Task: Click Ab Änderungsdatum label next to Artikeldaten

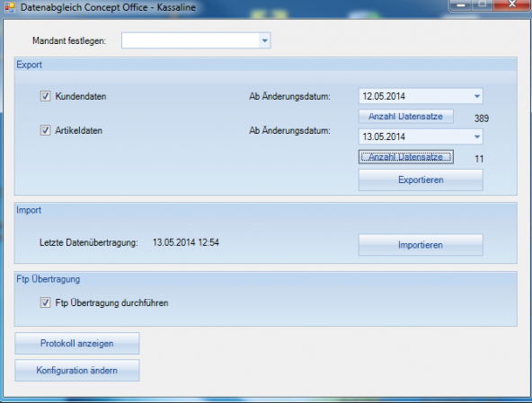Action: click(x=289, y=130)
